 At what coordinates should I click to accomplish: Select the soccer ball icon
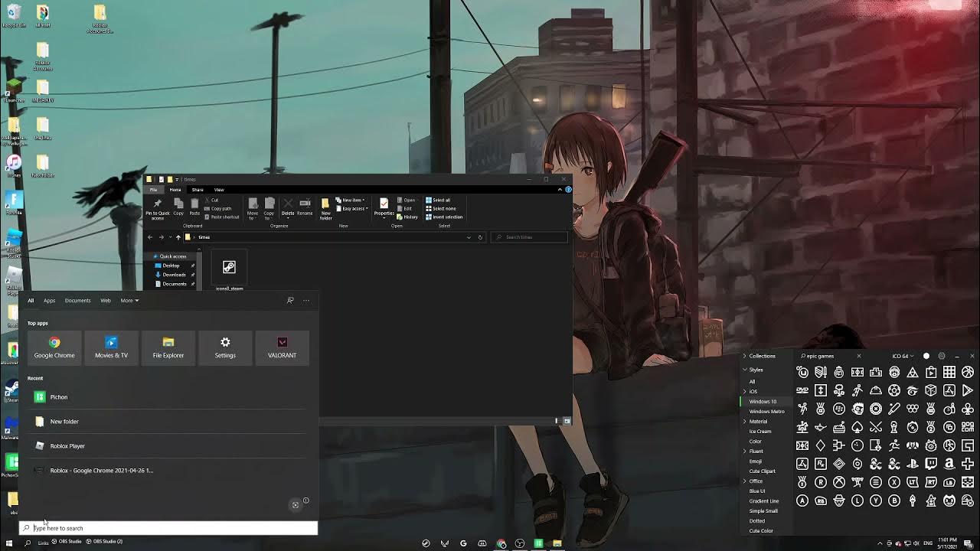click(894, 390)
